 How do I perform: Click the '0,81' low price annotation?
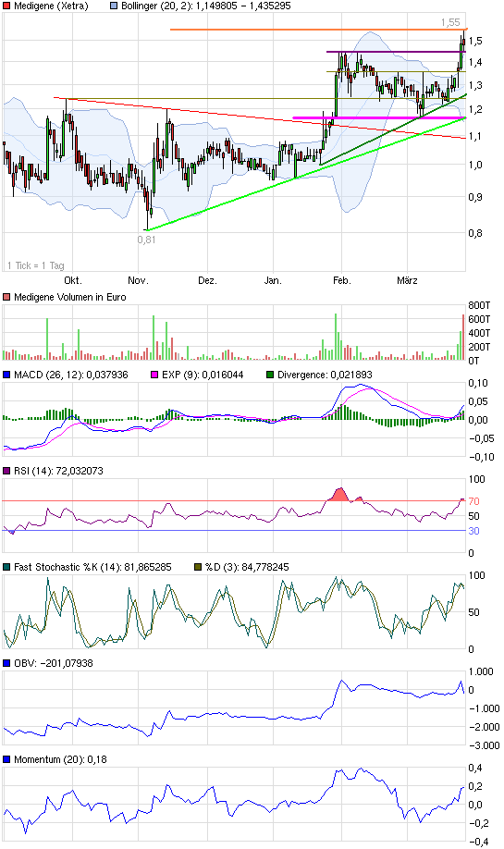pyautogui.click(x=146, y=240)
